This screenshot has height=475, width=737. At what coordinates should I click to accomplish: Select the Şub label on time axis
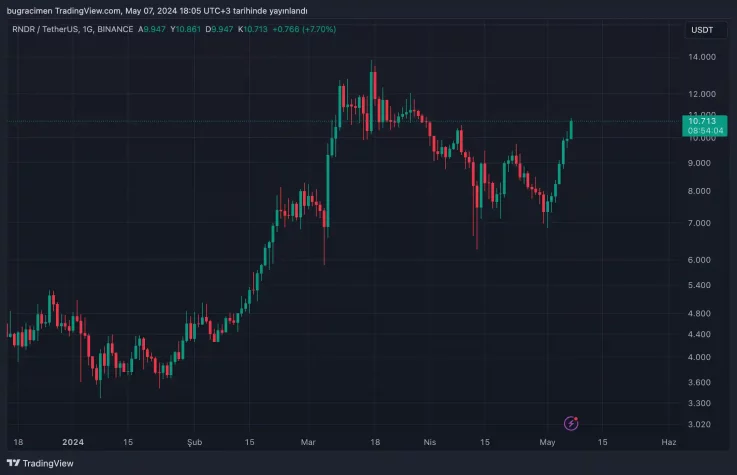(195, 441)
